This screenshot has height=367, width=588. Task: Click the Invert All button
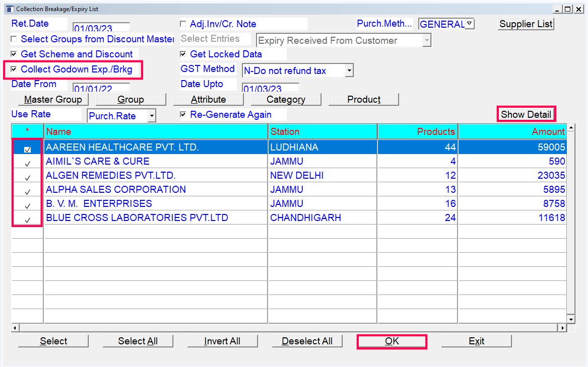tap(222, 341)
